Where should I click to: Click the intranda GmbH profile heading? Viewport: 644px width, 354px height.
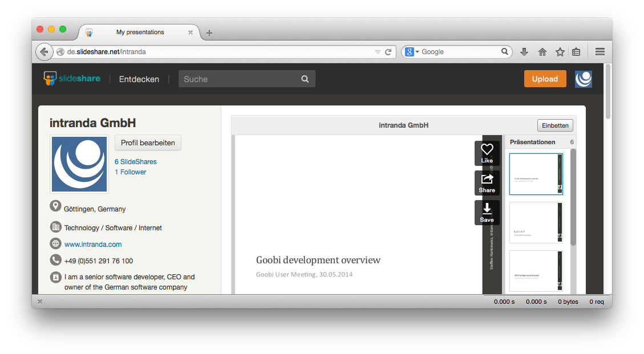coord(93,123)
